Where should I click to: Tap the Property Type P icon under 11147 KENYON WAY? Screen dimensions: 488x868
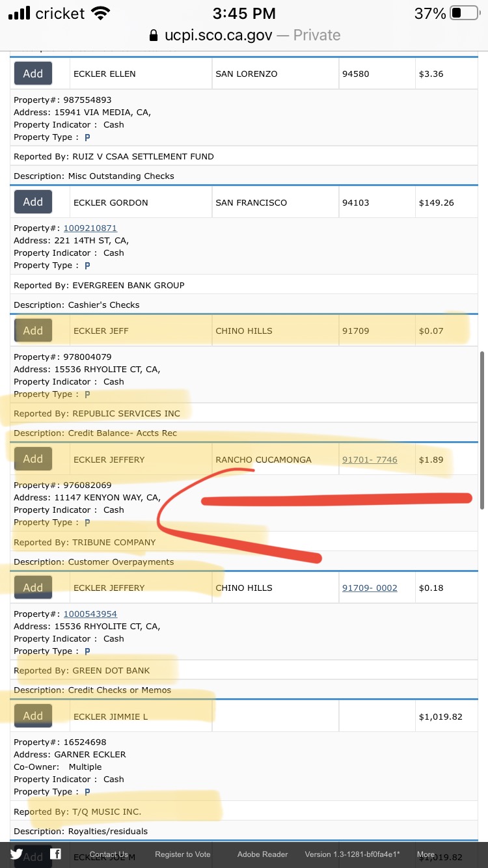[87, 522]
